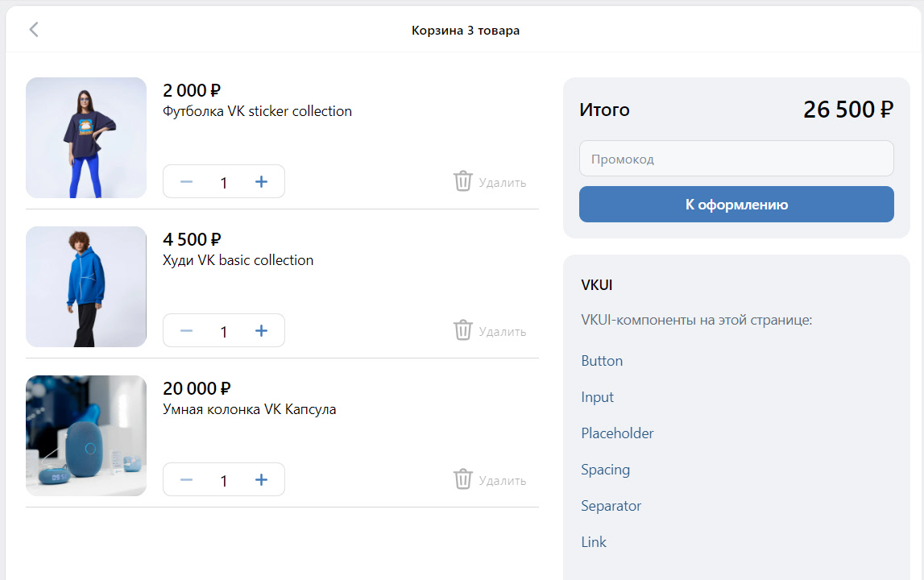The width and height of the screenshot is (924, 580).
Task: Click the Футболка VK sticker collection title
Action: coord(257,111)
